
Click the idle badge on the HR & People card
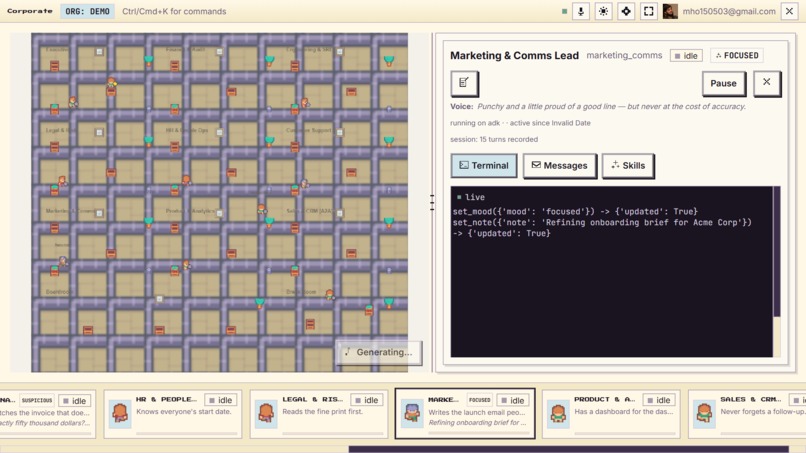(x=220, y=400)
